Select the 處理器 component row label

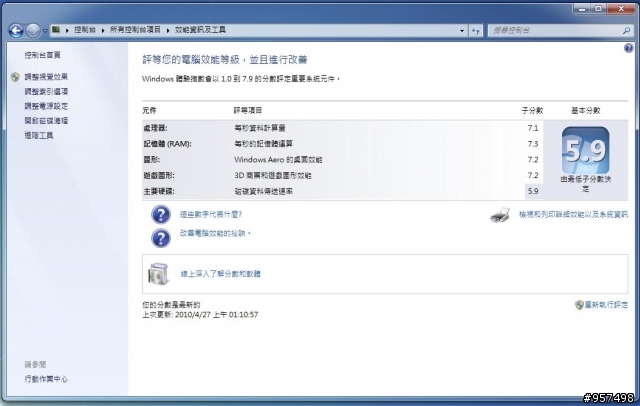pyautogui.click(x=155, y=128)
